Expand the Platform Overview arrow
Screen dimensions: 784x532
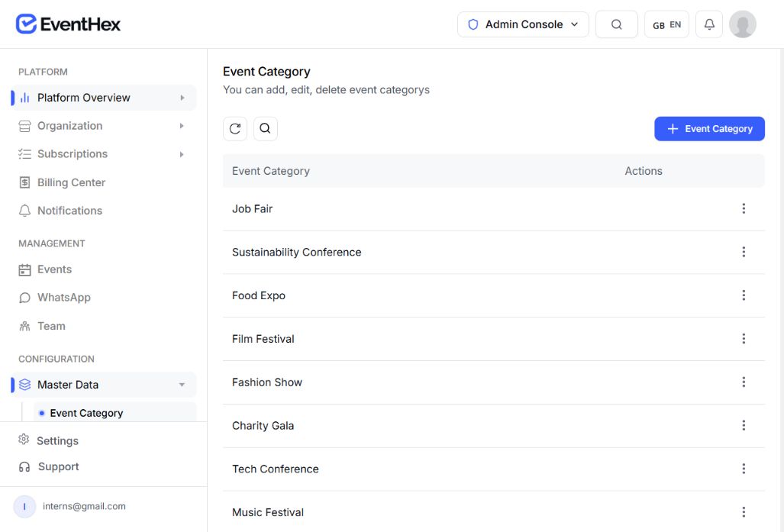pyautogui.click(x=182, y=98)
